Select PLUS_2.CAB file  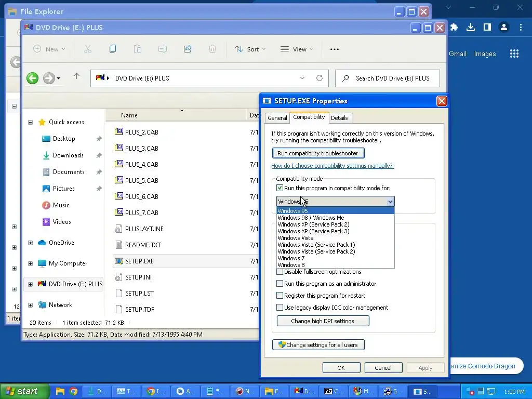(x=141, y=132)
